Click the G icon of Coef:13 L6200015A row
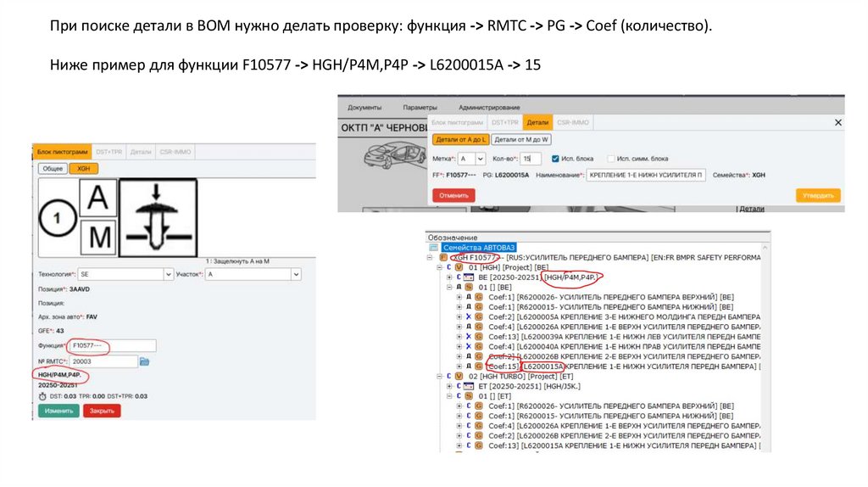This screenshot has width=868, height=487. (x=479, y=445)
